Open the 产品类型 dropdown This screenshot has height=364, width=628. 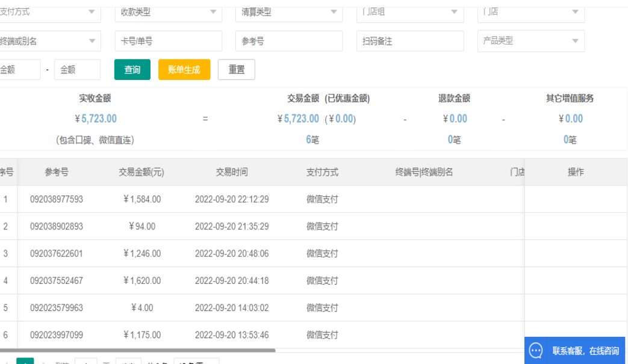[530, 41]
